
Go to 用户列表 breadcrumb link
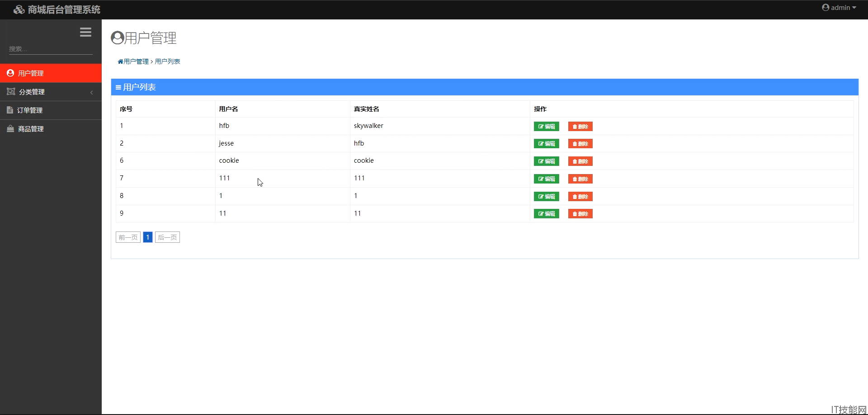pyautogui.click(x=167, y=61)
